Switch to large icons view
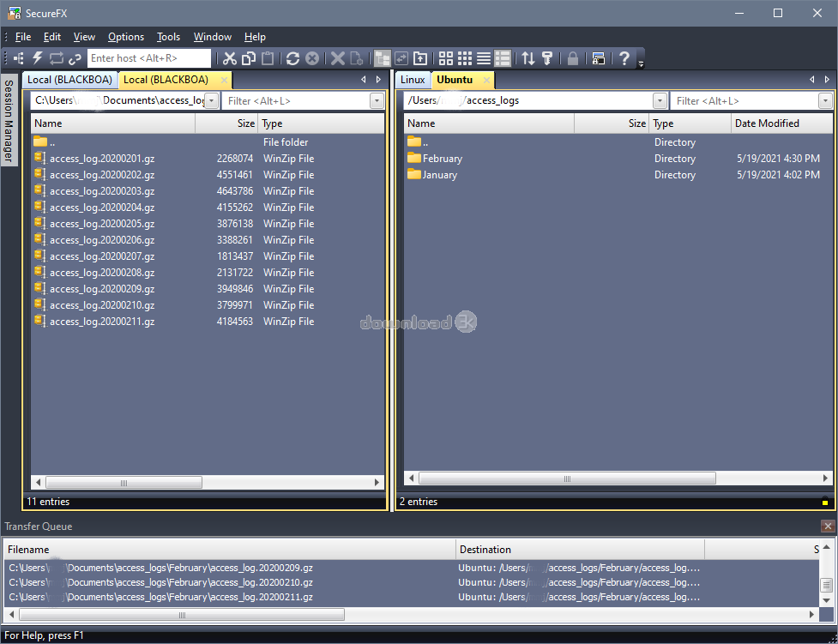This screenshot has height=644, width=838. click(x=446, y=58)
